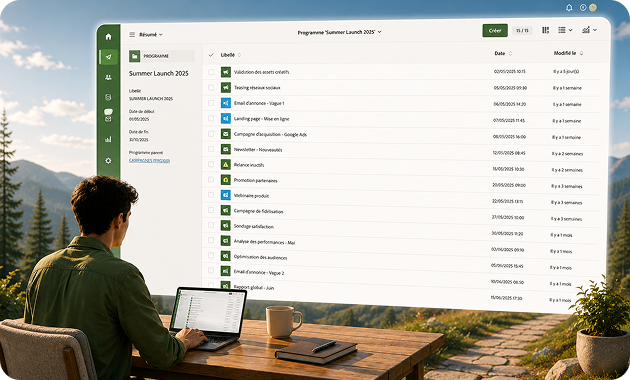Click the date 02/05/2025 10:15
This screenshot has width=630, height=380.
(x=509, y=72)
